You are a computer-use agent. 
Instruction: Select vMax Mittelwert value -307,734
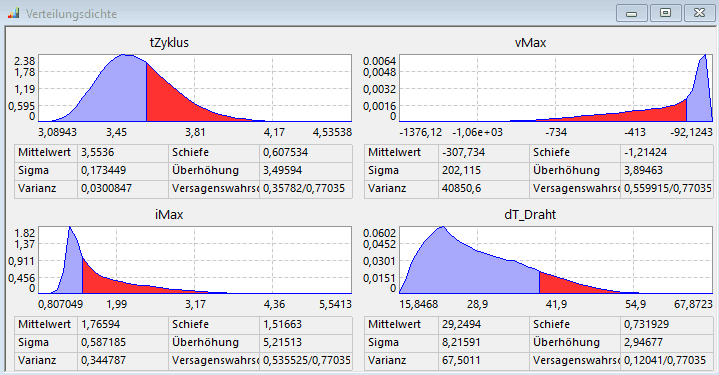pos(463,152)
